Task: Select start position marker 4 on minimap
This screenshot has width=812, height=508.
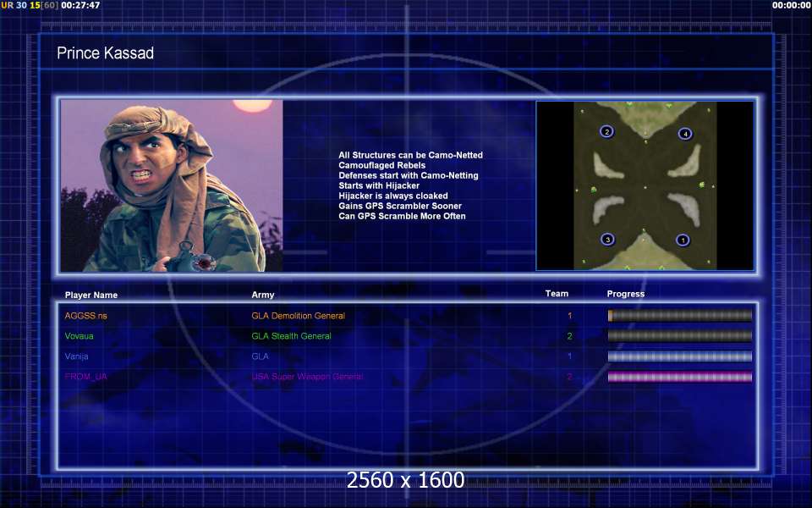Action: (685, 134)
